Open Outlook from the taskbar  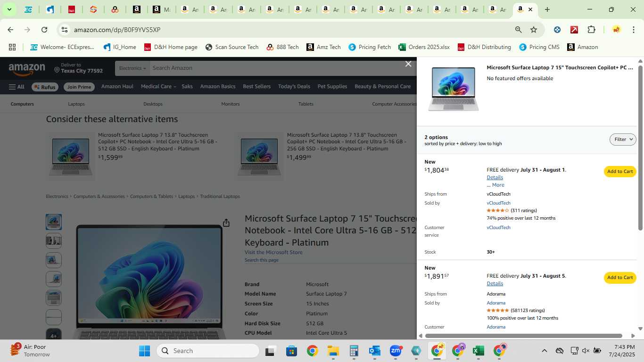pyautogui.click(x=375, y=351)
